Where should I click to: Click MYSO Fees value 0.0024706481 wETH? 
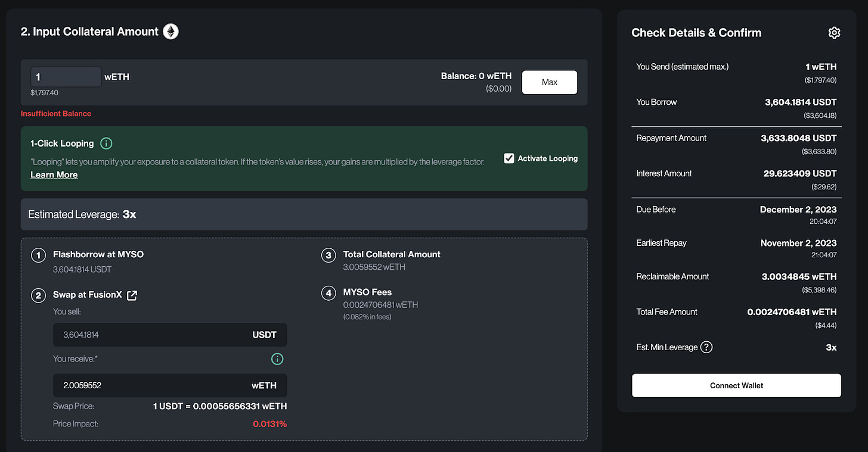(380, 305)
